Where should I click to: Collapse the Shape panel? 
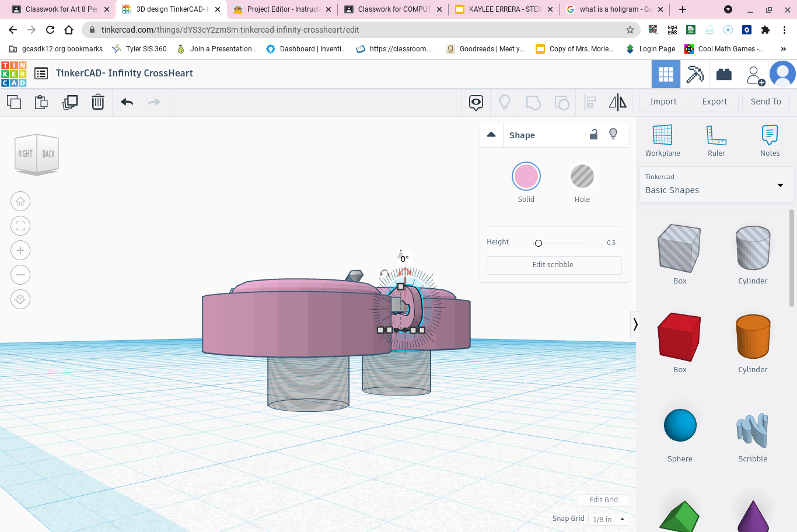click(x=491, y=135)
